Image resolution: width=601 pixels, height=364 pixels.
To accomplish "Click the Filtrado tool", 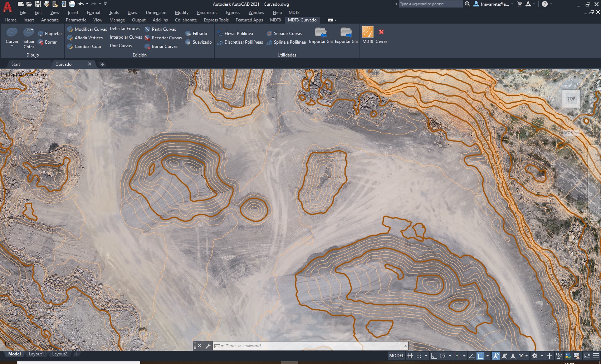I will pos(196,34).
